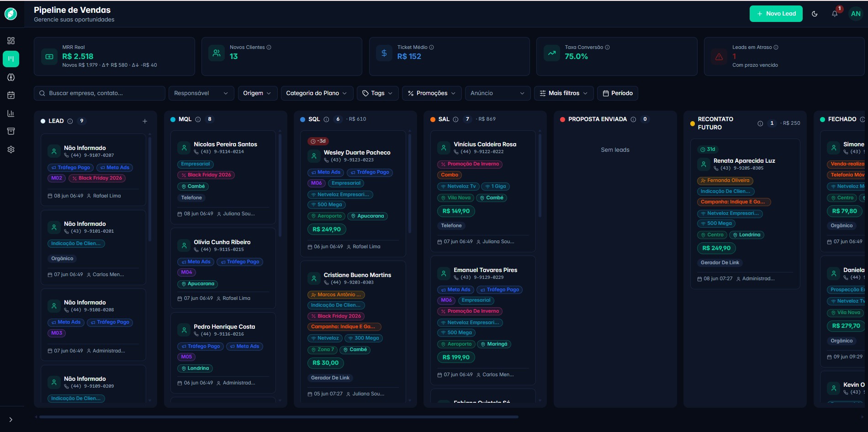Click M02 tag on first LEAD card
The image size is (868, 432).
[57, 178]
